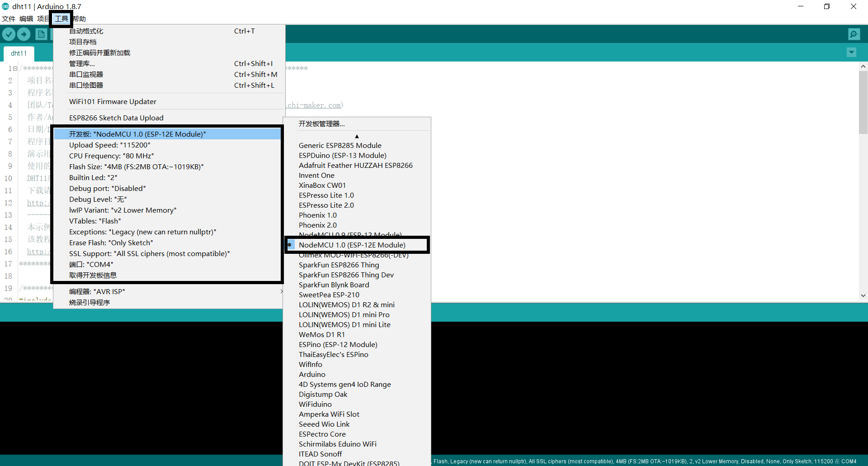Select ESPino (ESP-12 Module) board
The image size is (868, 466).
pyautogui.click(x=357, y=345)
